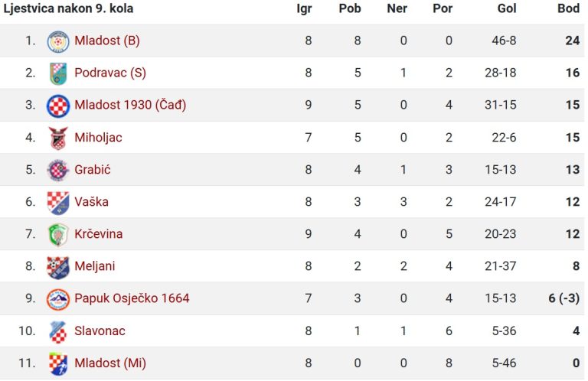Screen dimensions: 588x381
Task: Open the Podravac (S) team link
Action: click(110, 73)
